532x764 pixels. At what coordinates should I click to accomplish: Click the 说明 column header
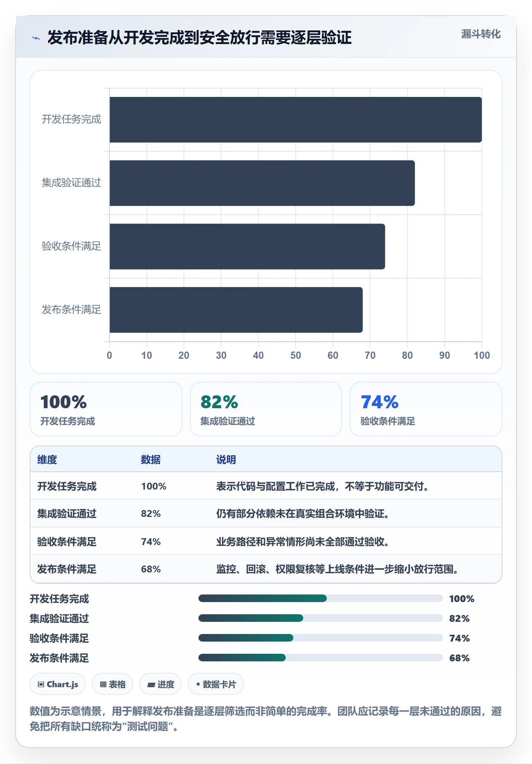[x=226, y=460]
